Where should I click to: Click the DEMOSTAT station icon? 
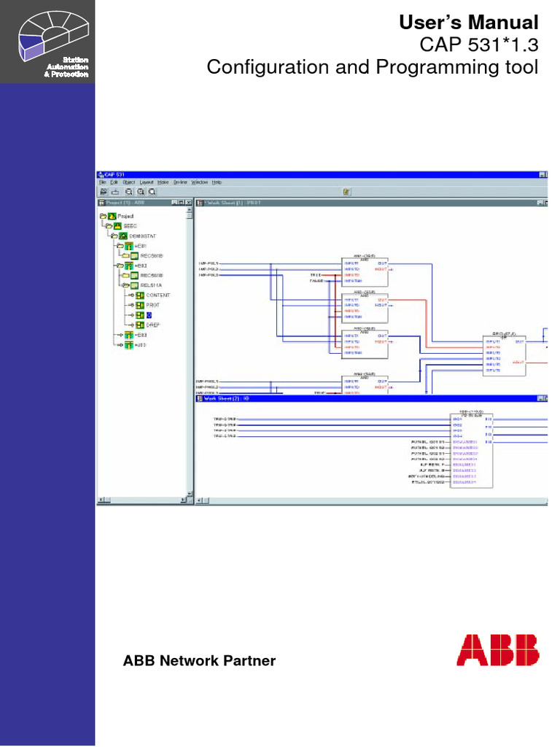point(123,236)
